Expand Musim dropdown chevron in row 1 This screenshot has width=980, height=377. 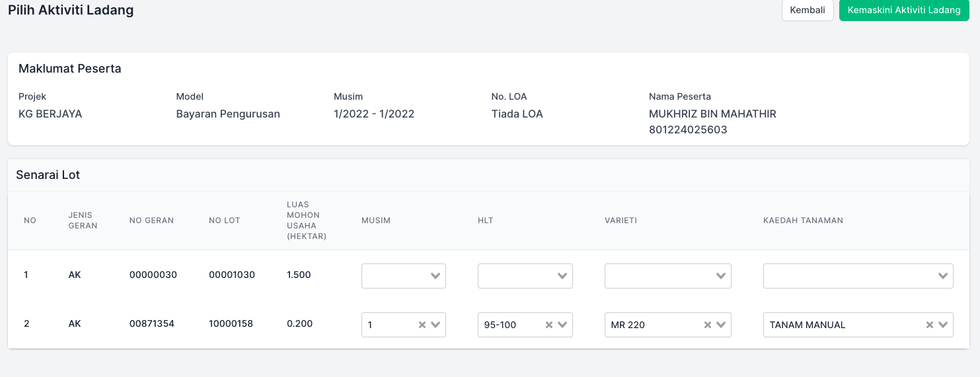coord(435,276)
